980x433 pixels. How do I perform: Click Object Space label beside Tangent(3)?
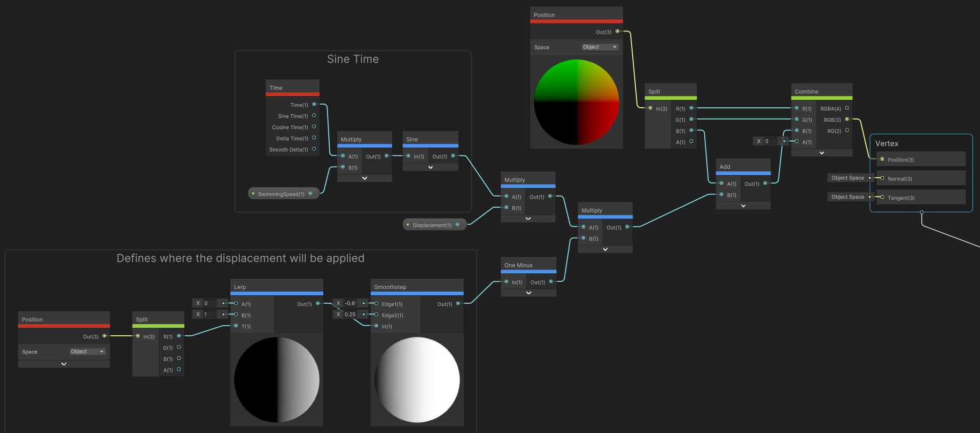tap(847, 197)
